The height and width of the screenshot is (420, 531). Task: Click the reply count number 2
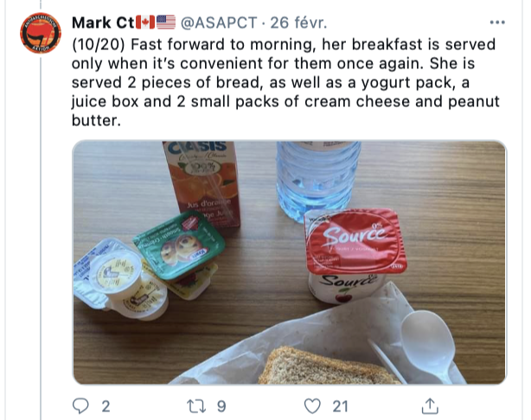point(106,406)
